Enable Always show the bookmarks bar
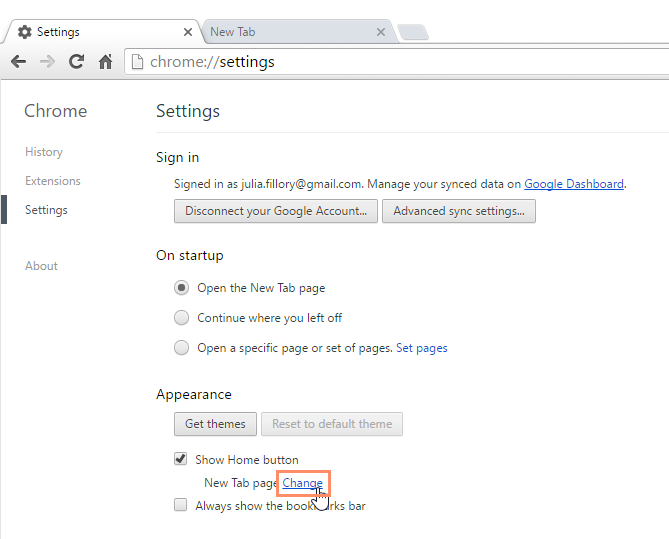The height and width of the screenshot is (539, 669). (x=181, y=506)
